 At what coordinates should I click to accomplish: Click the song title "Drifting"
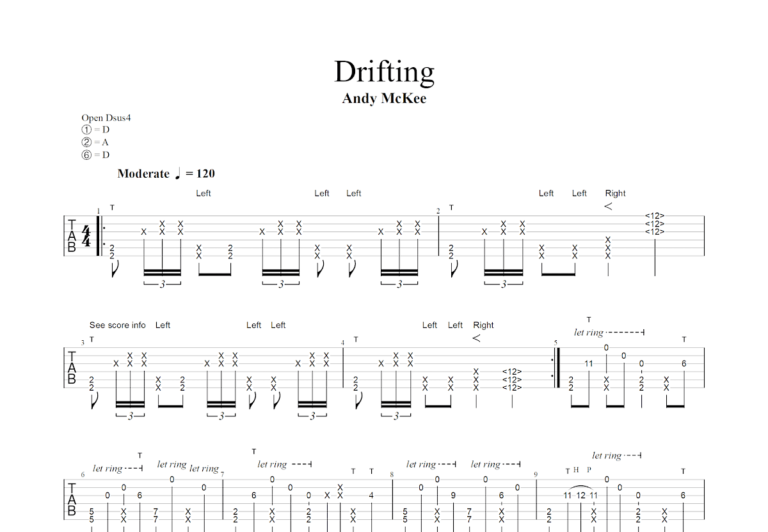(384, 72)
